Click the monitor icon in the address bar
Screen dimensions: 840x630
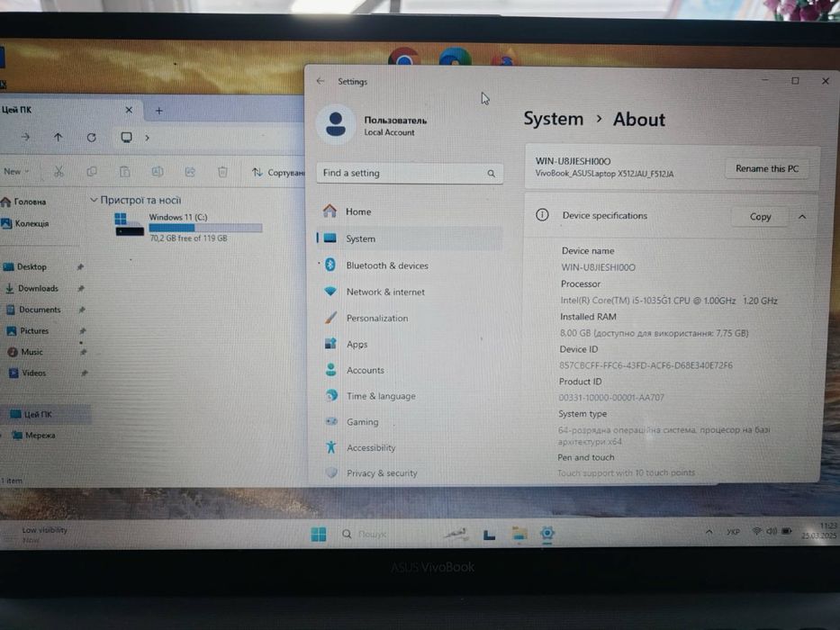click(x=126, y=138)
